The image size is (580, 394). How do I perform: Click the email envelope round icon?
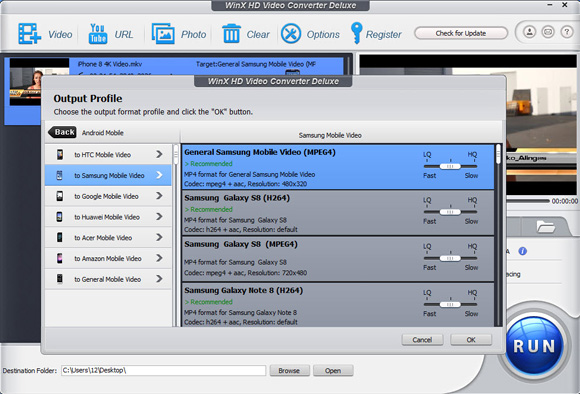[x=548, y=32]
